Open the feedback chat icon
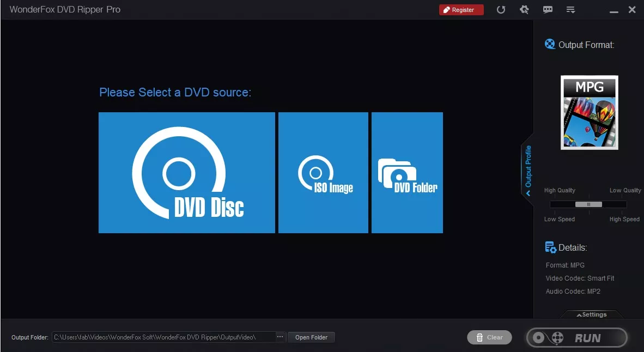The image size is (644, 352). point(548,9)
